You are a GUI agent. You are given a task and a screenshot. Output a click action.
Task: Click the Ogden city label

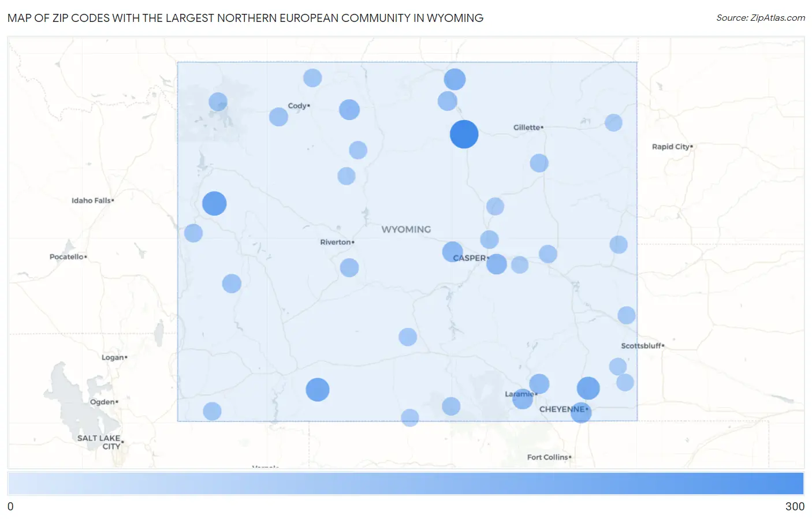[x=104, y=402]
